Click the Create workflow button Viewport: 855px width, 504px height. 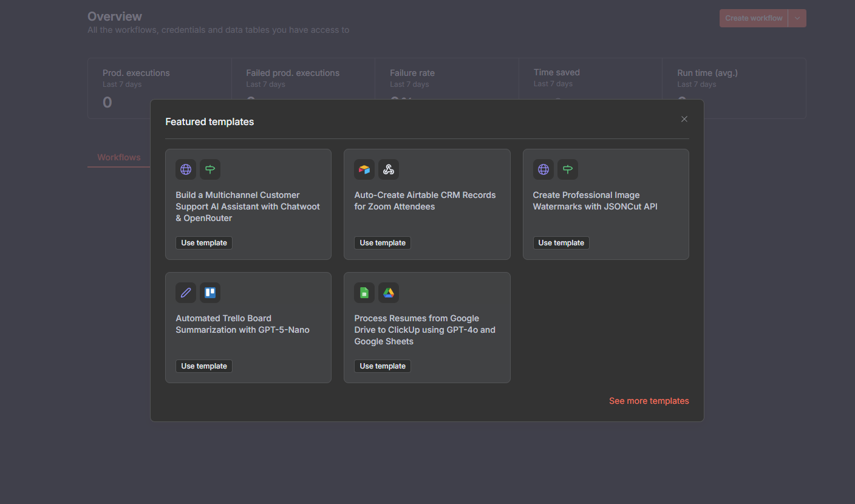(x=753, y=18)
